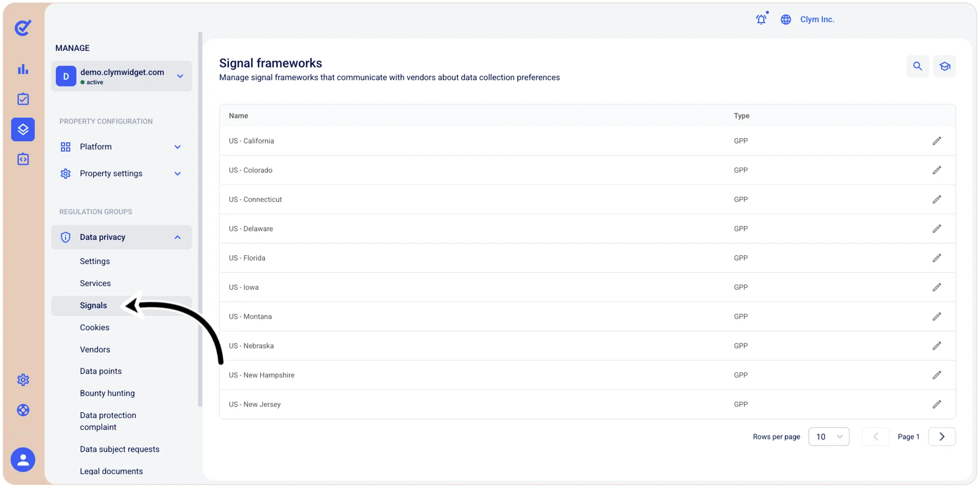Screen dimensions: 980x488
Task: Open the Rows per page dropdown
Action: coord(829,437)
